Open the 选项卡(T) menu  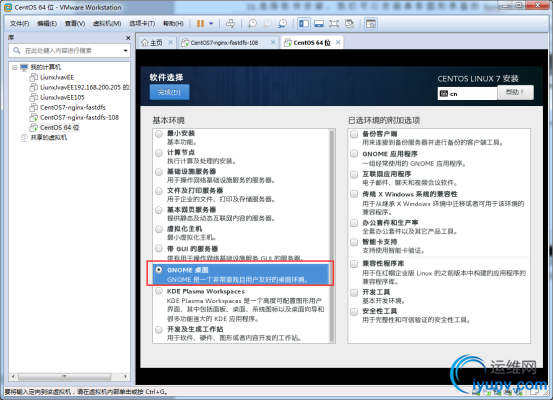pyautogui.click(x=142, y=24)
